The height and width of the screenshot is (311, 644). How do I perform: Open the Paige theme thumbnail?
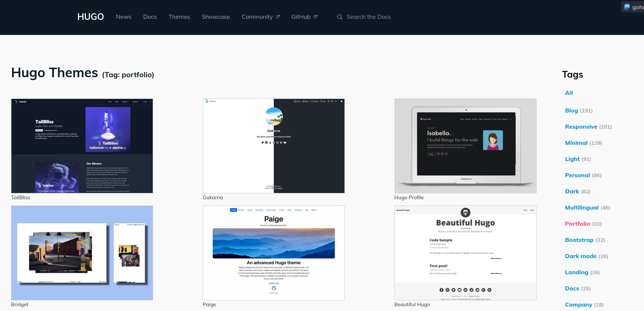tap(274, 253)
